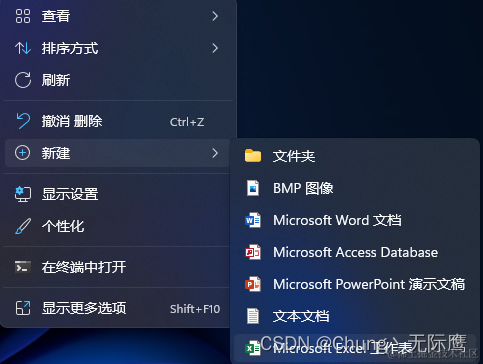Click the 排序方式 up-down arrows icon
Image resolution: width=483 pixels, height=364 pixels.
pyautogui.click(x=23, y=48)
